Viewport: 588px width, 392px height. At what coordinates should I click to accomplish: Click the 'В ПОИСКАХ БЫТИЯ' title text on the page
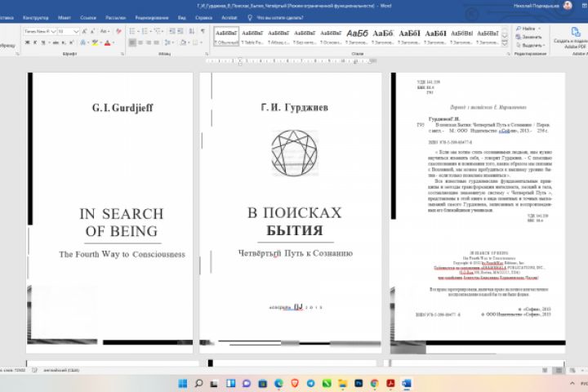tap(294, 221)
